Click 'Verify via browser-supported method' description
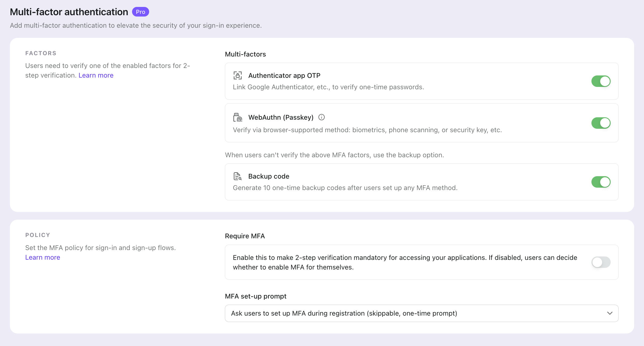Viewport: 644px width, 346px height. pos(367,130)
